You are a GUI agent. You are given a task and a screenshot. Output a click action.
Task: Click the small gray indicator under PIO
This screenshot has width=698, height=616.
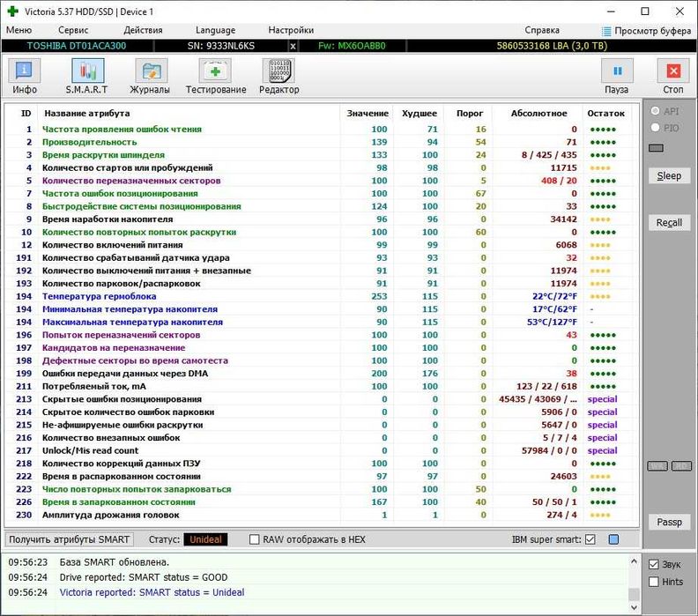tap(656, 148)
